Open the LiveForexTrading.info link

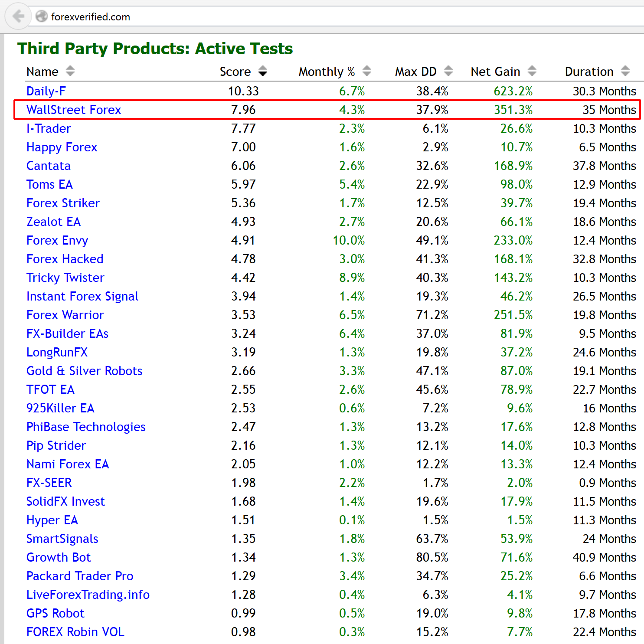pyautogui.click(x=88, y=595)
